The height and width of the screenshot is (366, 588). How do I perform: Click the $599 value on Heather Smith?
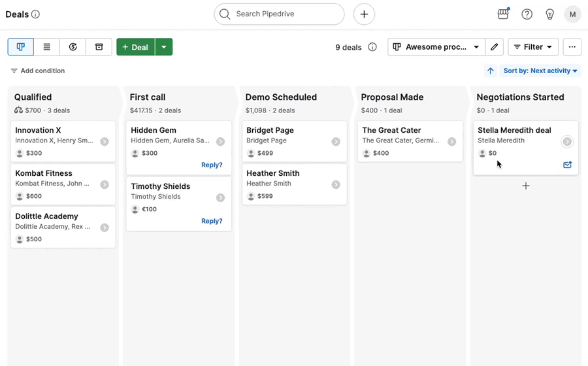click(x=265, y=196)
